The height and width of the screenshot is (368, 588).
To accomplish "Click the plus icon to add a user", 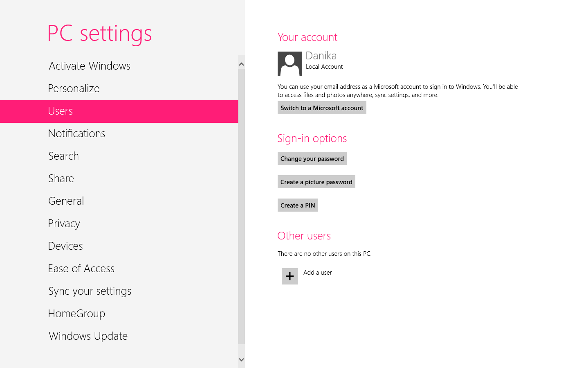I will pos(290,276).
